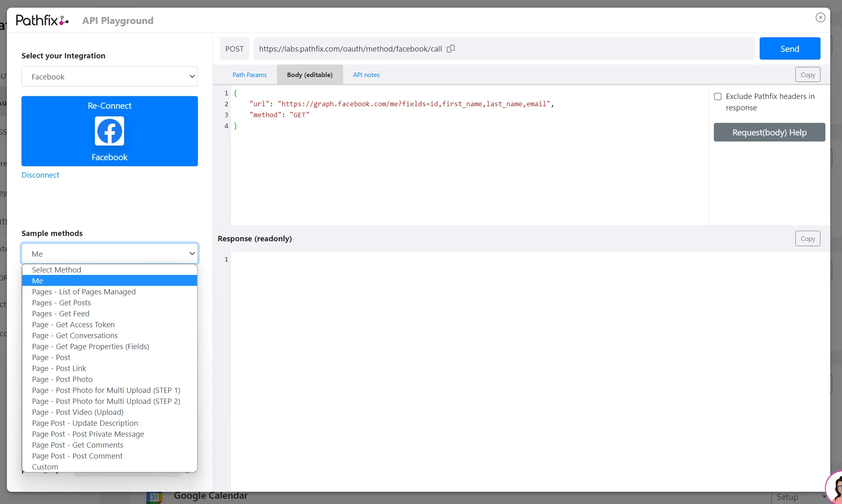Viewport: 842px width, 504px height.
Task: Choose 'Post Photo for Multi Upload (STEP 2)'
Action: click(110, 401)
